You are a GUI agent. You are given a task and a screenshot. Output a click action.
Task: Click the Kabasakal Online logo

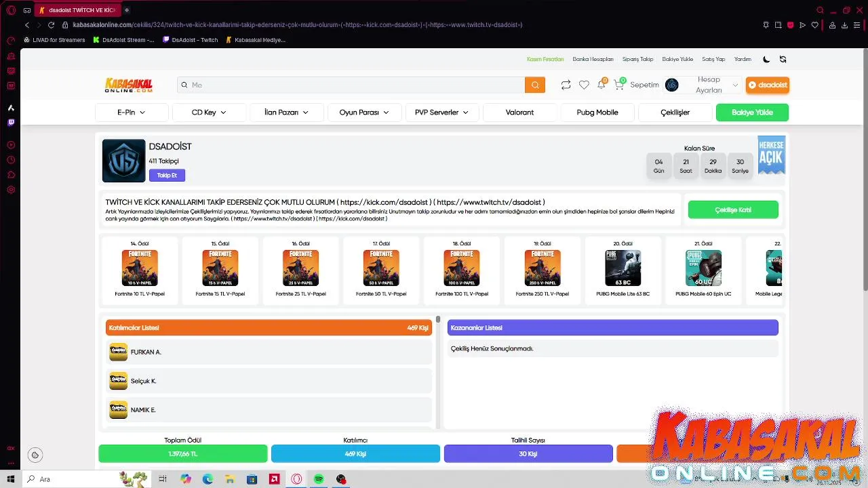[x=129, y=85]
